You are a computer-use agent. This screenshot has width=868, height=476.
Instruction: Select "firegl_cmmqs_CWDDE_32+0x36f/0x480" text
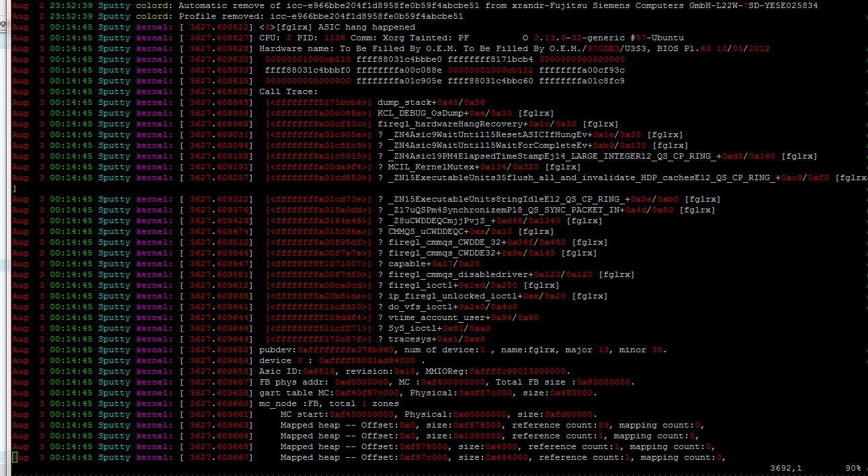pos(477,242)
